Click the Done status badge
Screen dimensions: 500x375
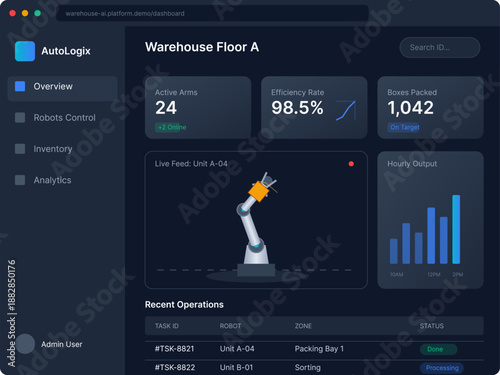coord(438,349)
